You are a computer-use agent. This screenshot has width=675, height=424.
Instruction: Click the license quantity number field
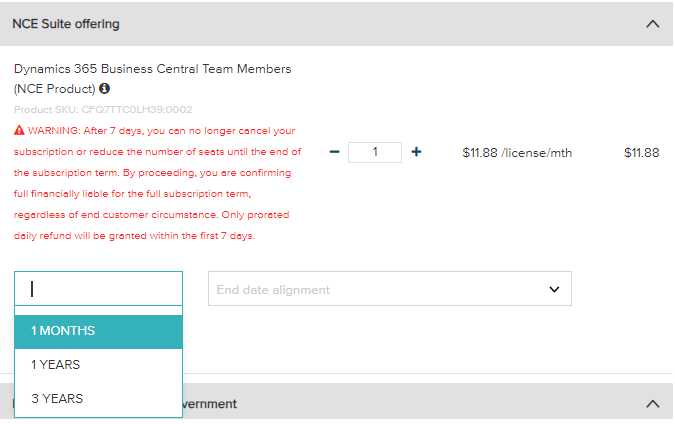375,152
